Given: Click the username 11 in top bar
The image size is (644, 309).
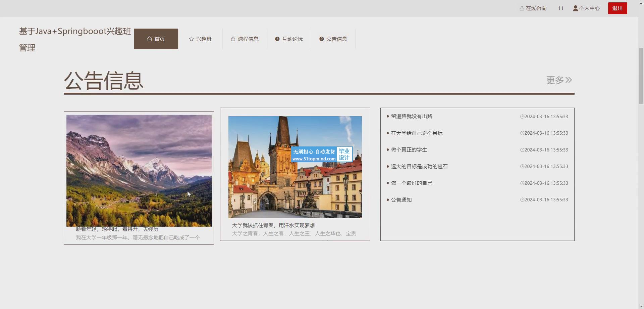Looking at the screenshot, I should (x=560, y=8).
